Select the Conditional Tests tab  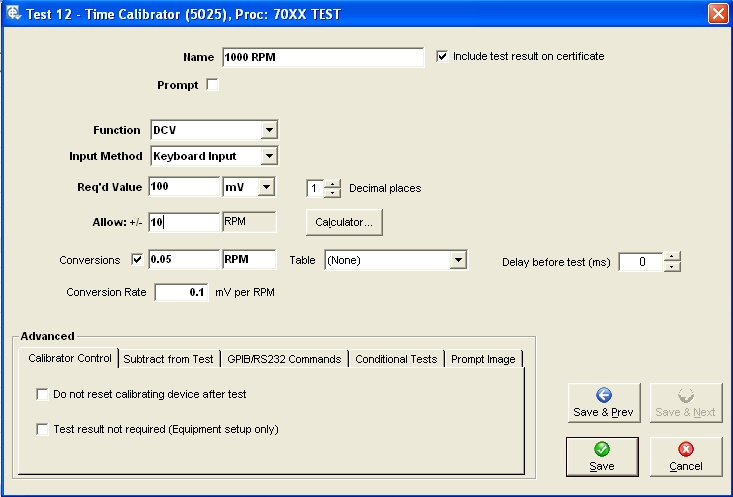click(396, 359)
